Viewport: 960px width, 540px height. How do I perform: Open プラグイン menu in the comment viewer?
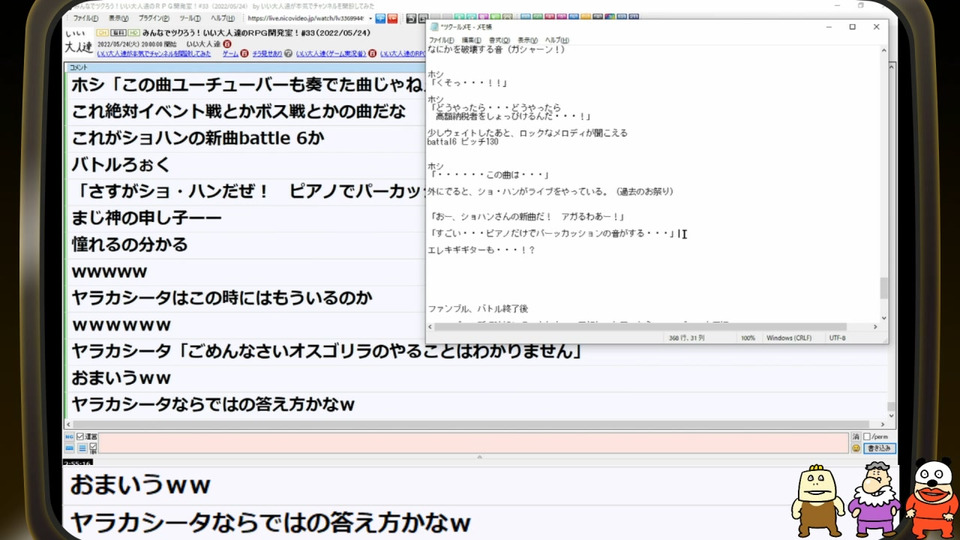tap(154, 18)
